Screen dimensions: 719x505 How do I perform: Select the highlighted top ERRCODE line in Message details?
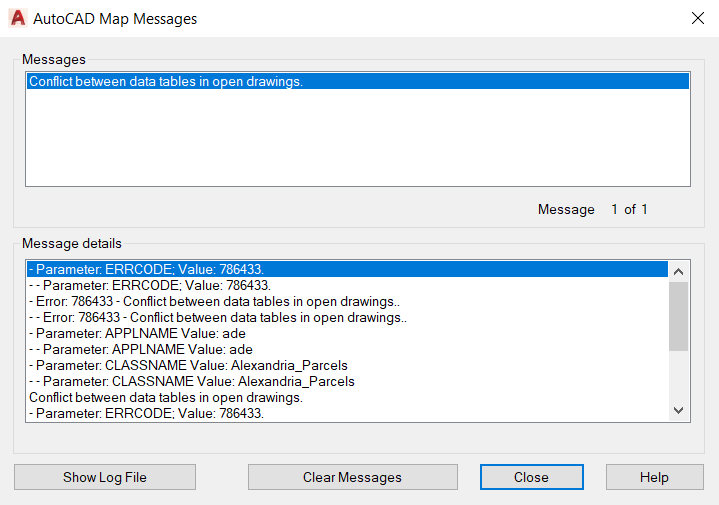pos(146,269)
